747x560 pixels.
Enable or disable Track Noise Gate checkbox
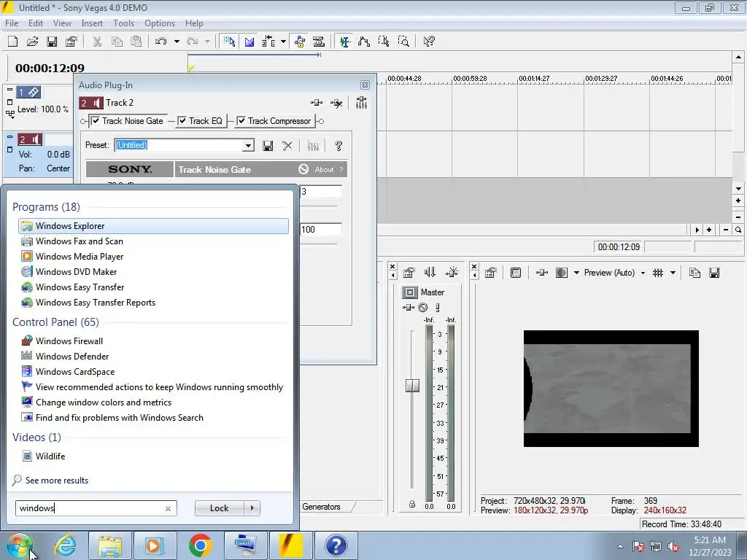tap(96, 121)
